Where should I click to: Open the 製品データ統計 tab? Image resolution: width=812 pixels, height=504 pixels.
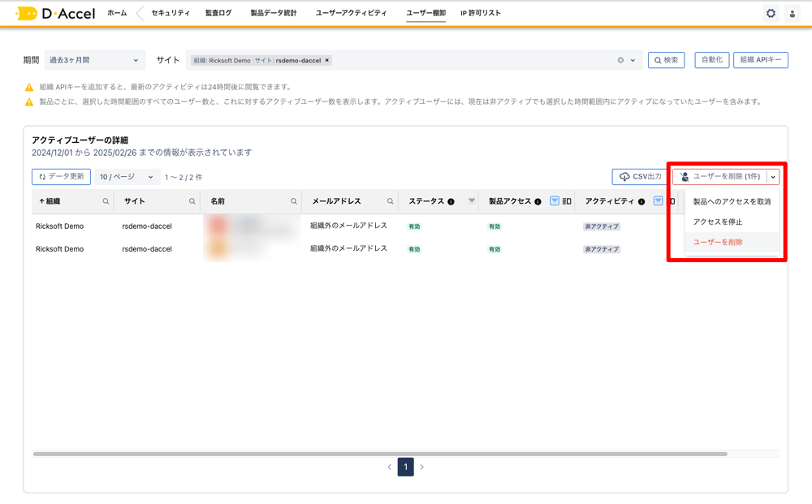(274, 13)
